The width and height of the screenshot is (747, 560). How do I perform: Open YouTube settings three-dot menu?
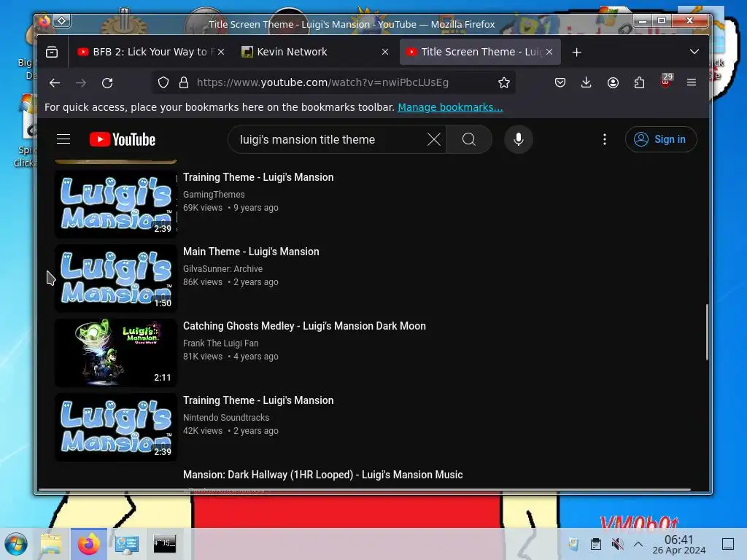point(605,139)
